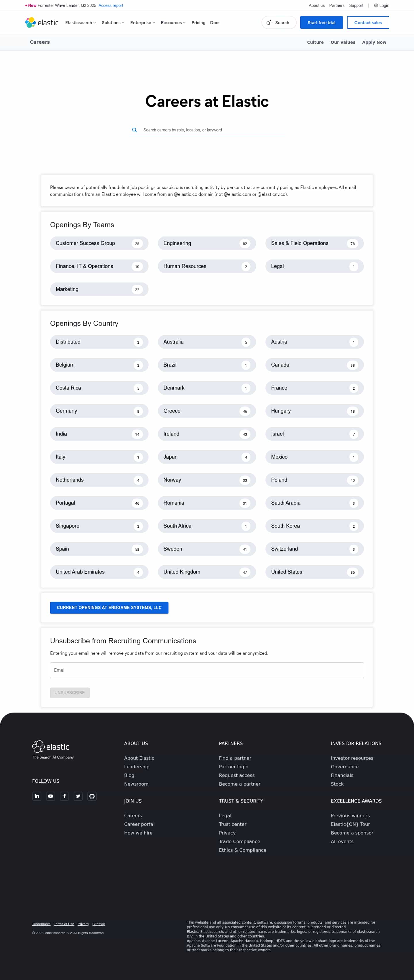Expand the Solutions navigation dropdown
414x980 pixels.
pyautogui.click(x=113, y=23)
